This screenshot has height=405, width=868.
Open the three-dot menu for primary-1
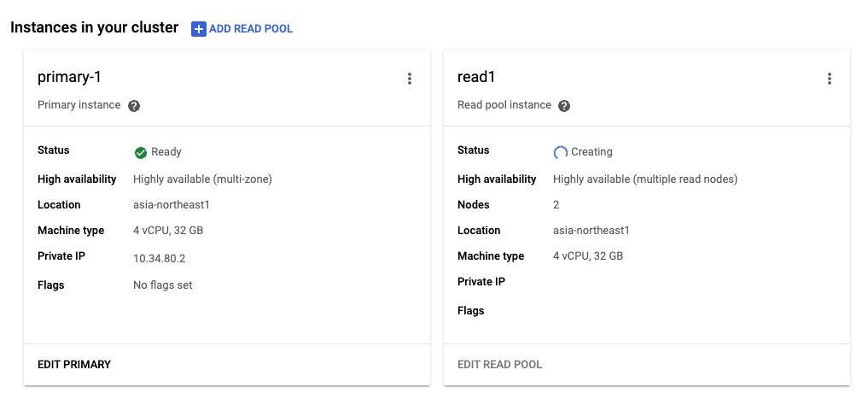pos(410,79)
